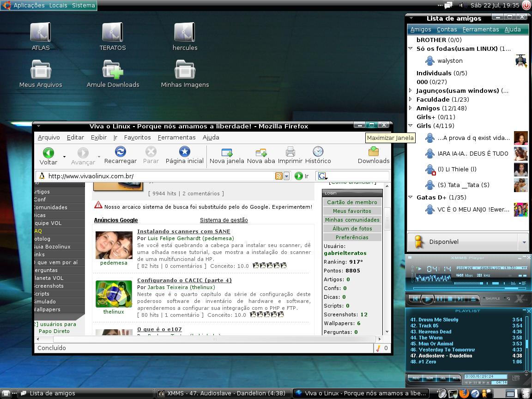Collapse the Girls (4/119) group

411,126
